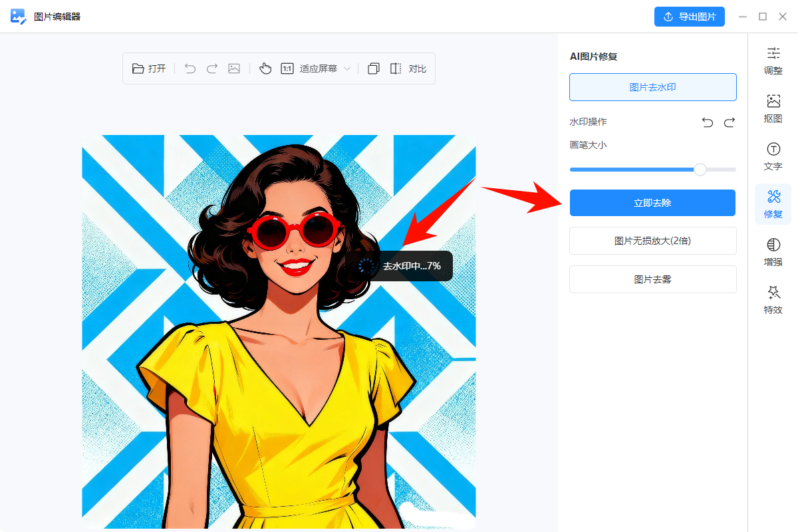Select the 修复 repair tab
Screen dimensions: 798x532
(773, 204)
